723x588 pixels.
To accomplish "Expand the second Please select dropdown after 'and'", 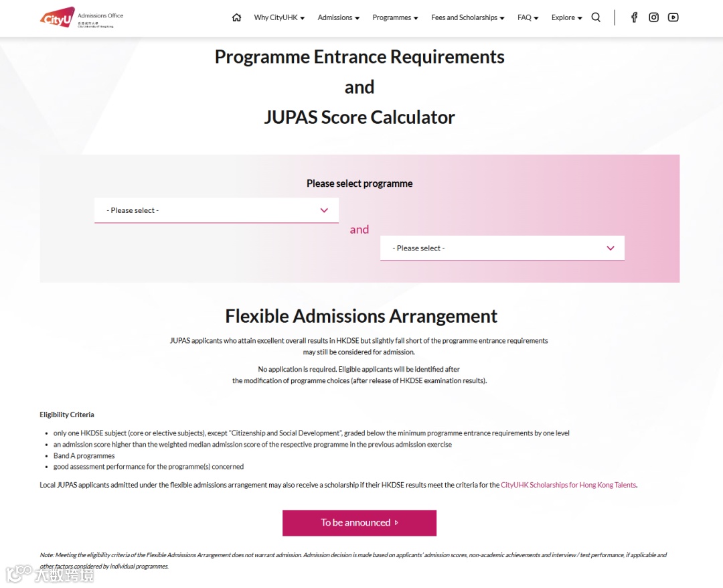I will (502, 248).
